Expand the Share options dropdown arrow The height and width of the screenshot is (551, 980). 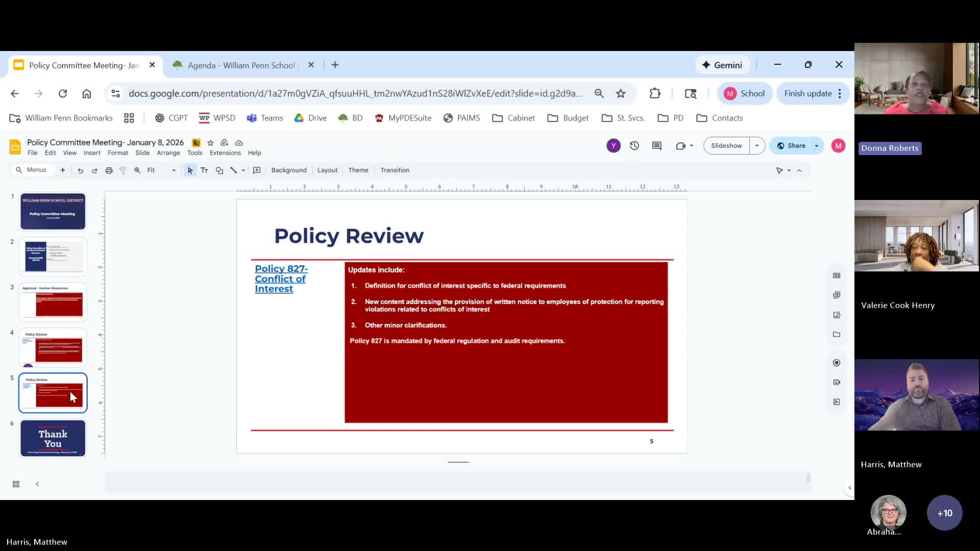tap(817, 146)
